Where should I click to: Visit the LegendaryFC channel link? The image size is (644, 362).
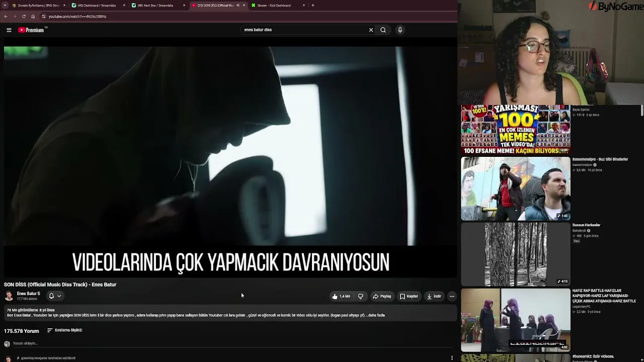click(x=582, y=307)
